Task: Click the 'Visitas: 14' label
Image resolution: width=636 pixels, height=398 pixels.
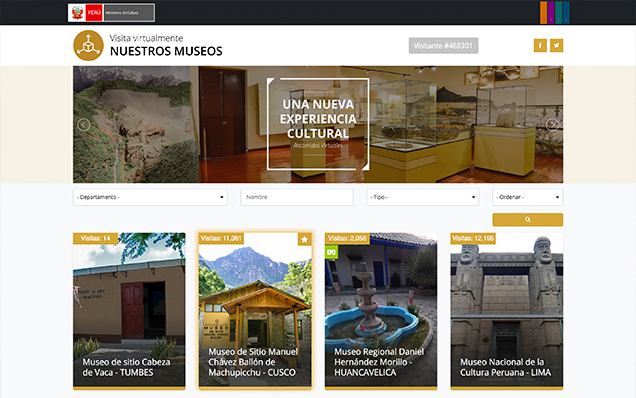Action: pyautogui.click(x=95, y=238)
